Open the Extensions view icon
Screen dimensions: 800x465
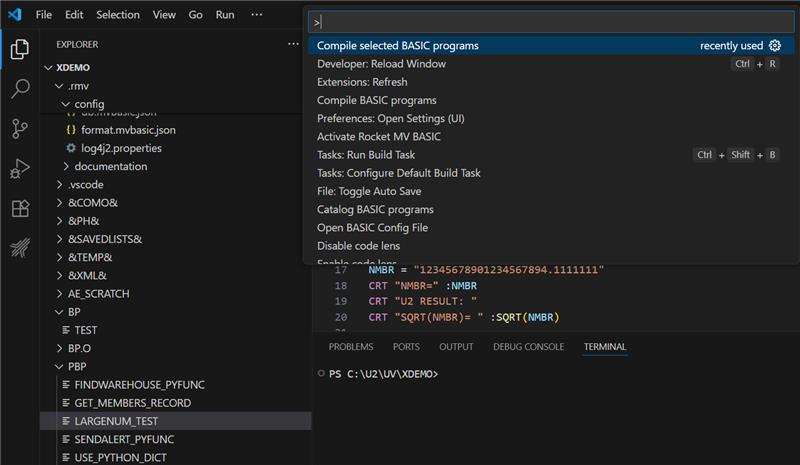[x=19, y=208]
